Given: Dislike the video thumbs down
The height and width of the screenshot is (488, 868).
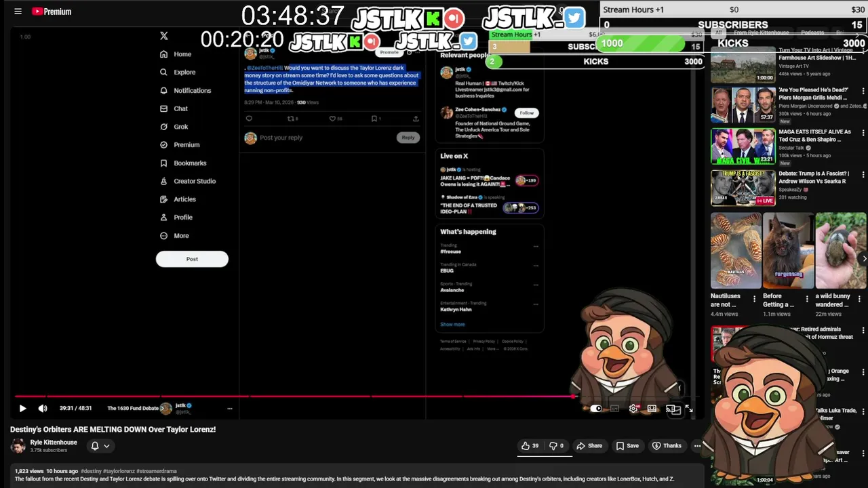Looking at the screenshot, I should (556, 446).
